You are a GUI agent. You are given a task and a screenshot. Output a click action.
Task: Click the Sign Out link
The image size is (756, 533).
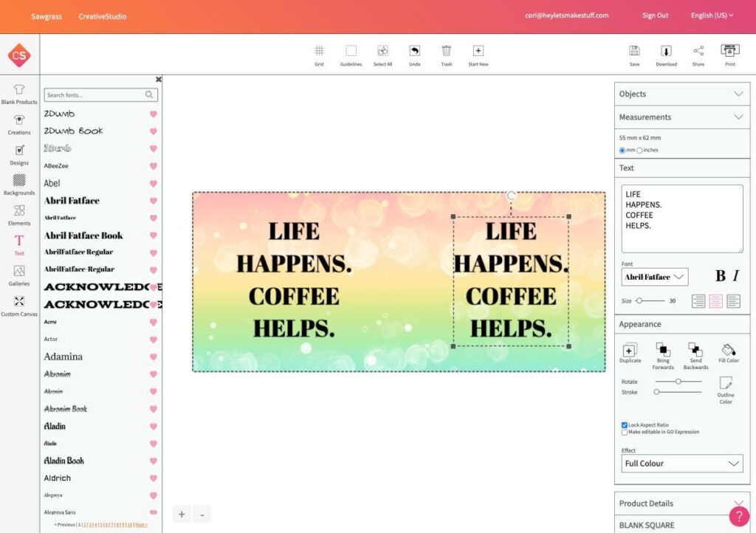point(655,16)
